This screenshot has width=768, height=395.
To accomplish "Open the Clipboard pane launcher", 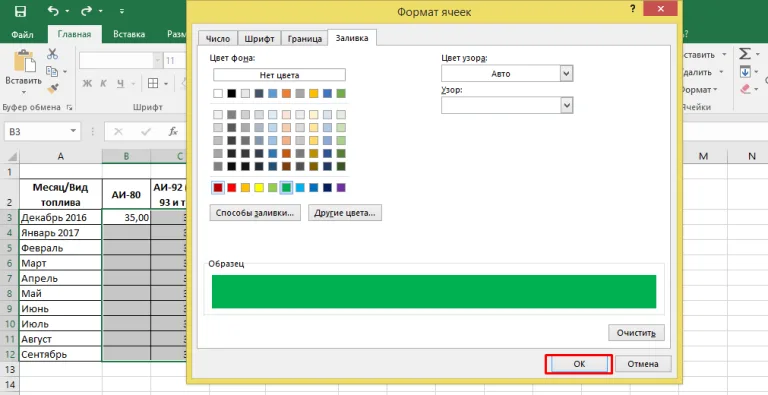I will pos(69,107).
